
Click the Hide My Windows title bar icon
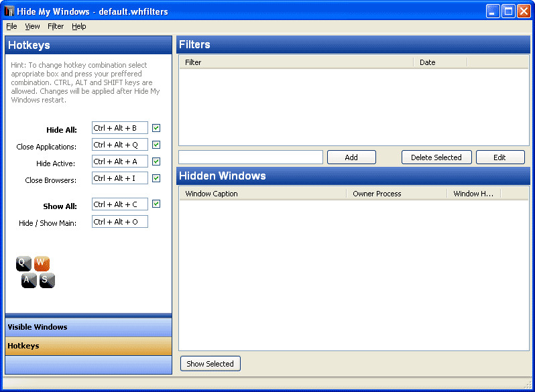click(x=9, y=11)
